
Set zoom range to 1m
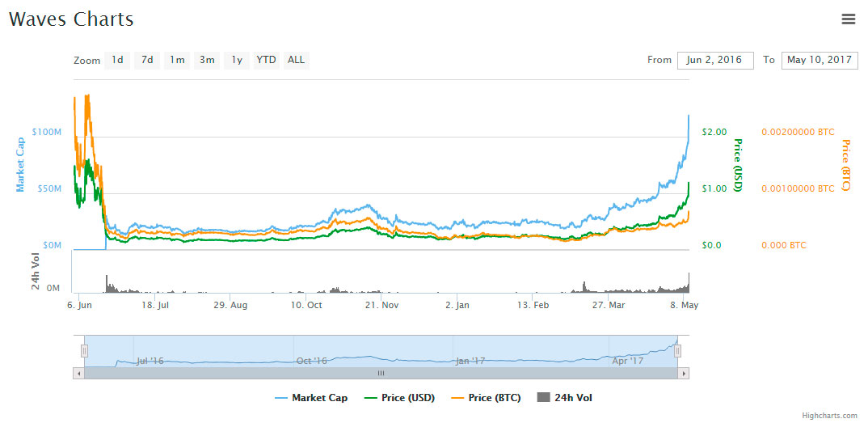pos(177,60)
